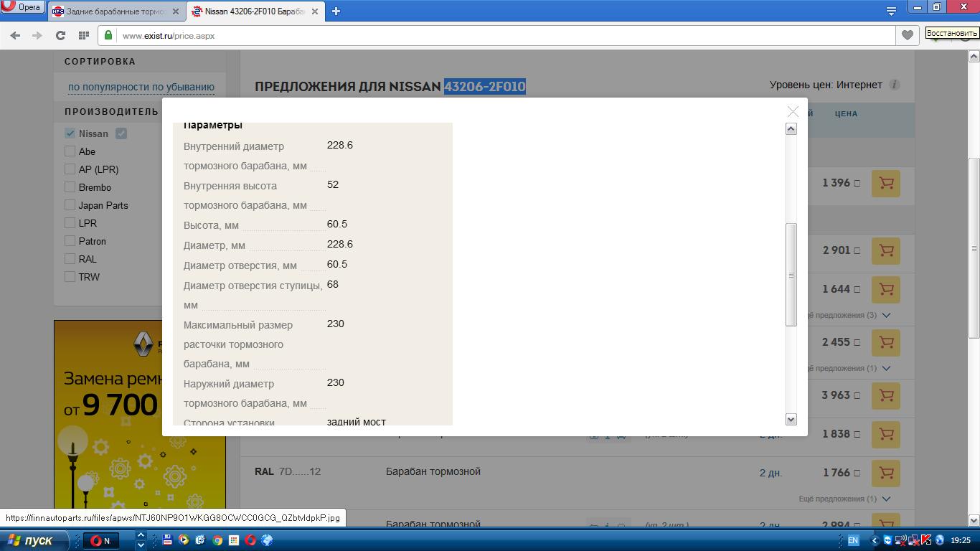
Task: Go back in browser history
Action: coord(16,35)
